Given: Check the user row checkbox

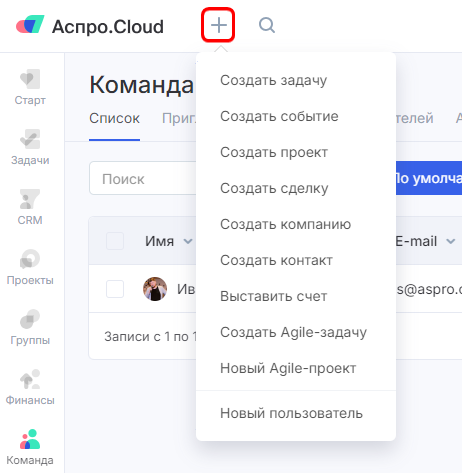Looking at the screenshot, I should pyautogui.click(x=115, y=289).
